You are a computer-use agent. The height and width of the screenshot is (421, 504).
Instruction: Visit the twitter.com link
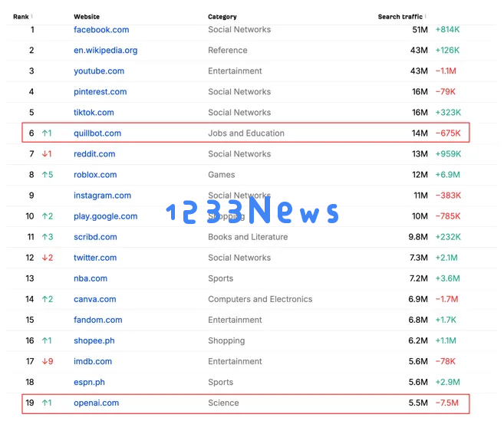point(95,258)
